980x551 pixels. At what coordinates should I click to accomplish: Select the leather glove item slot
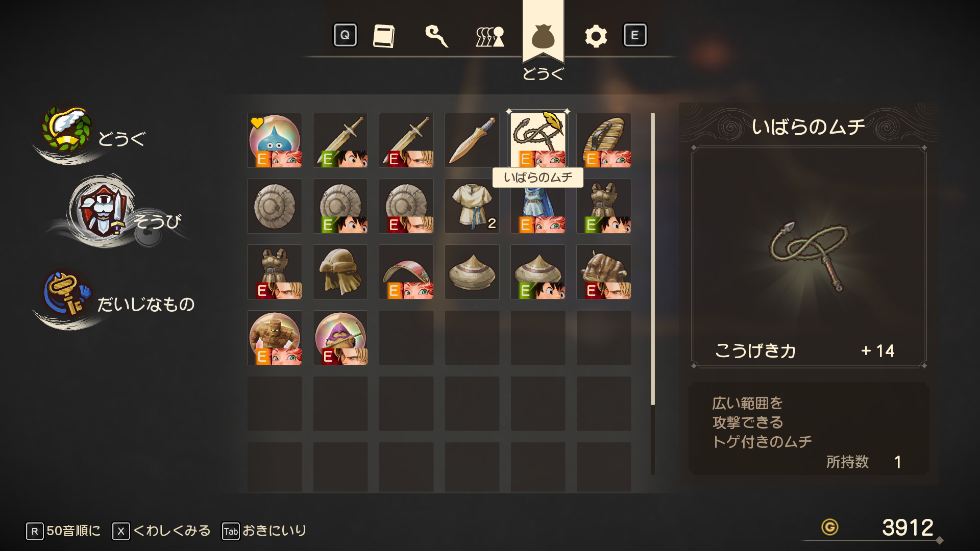(604, 272)
